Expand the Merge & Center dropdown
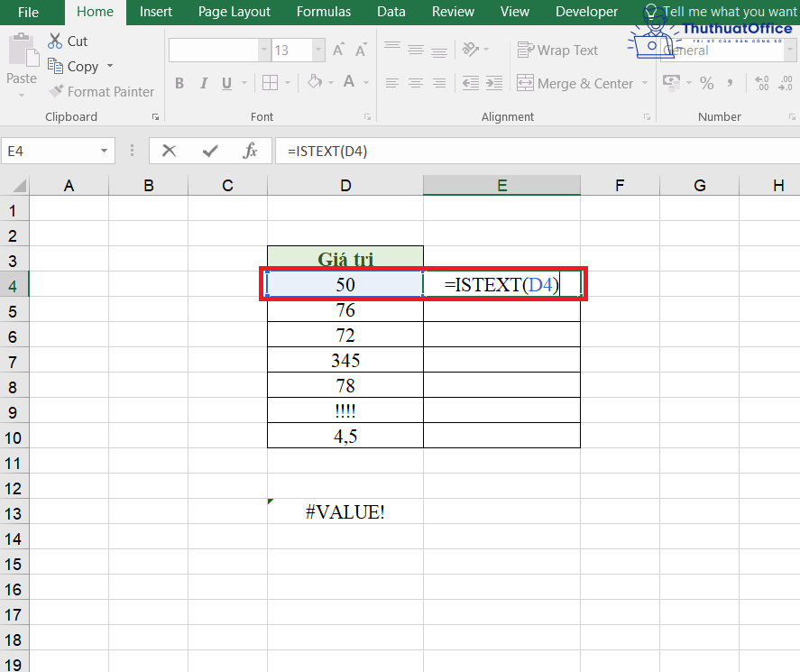This screenshot has width=800, height=672. point(645,83)
